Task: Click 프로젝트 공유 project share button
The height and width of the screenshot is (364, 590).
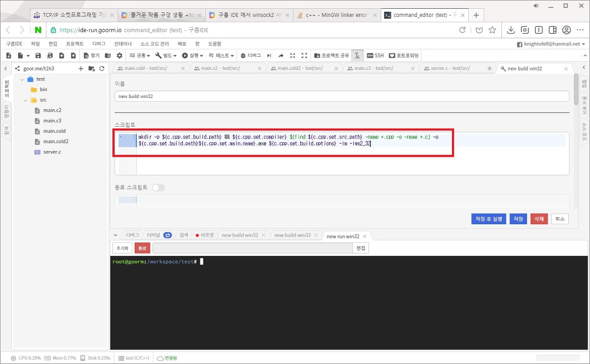Action: [x=332, y=56]
